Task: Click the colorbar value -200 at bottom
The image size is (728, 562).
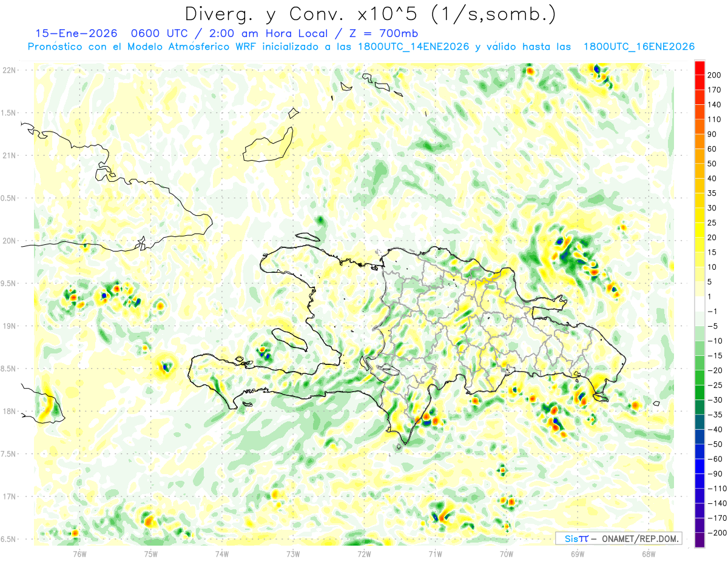Action: click(716, 533)
